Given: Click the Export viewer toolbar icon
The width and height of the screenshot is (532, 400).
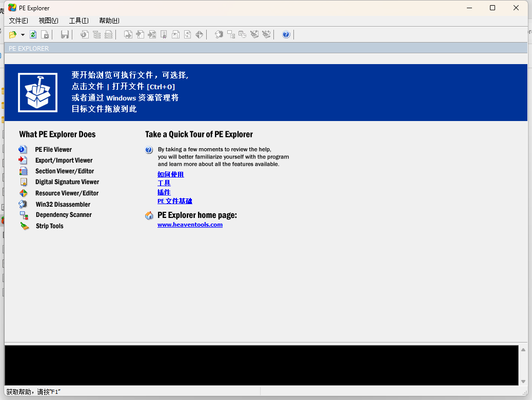Looking at the screenshot, I should [x=128, y=34].
